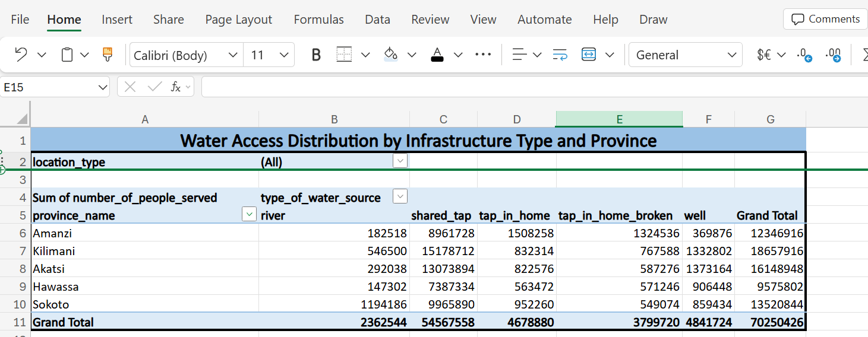Click the Select All corner triangle
Viewport: 868px width, 337px height.
[21, 119]
